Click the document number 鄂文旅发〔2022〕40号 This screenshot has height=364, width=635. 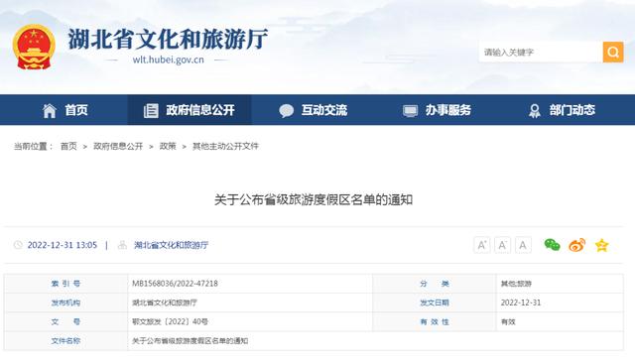[170, 322]
